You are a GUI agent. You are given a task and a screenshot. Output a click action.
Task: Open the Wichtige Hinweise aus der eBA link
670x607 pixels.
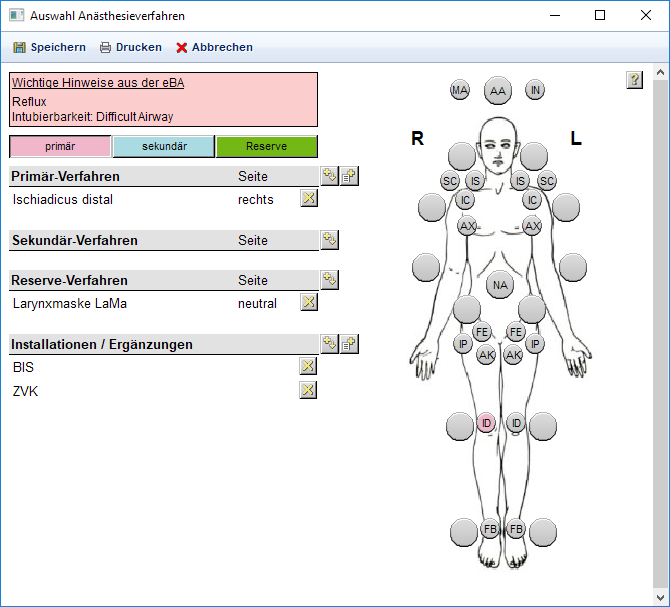97,83
